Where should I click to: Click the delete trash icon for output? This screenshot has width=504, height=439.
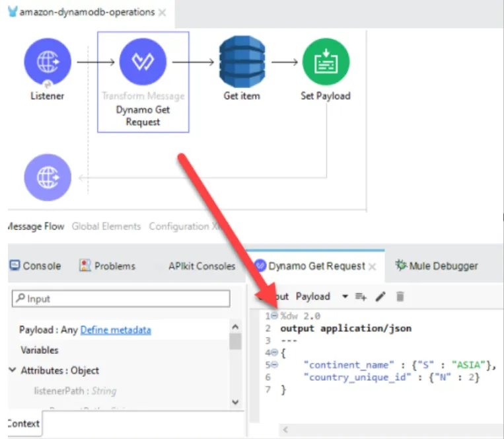(400, 296)
